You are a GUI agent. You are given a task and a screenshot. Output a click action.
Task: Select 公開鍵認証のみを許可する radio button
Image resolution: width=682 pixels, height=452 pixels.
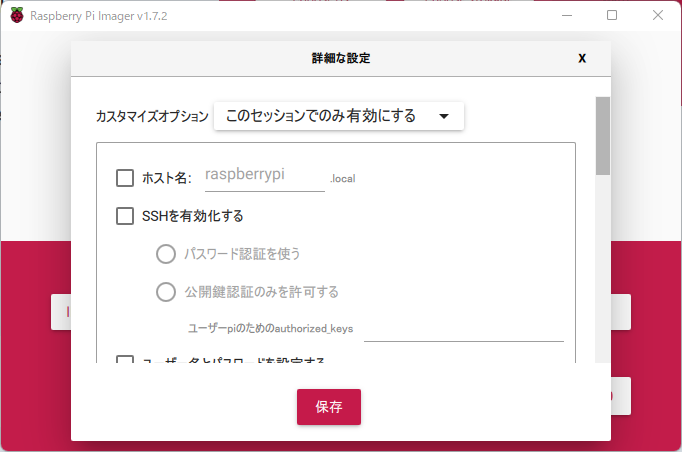[x=166, y=292]
